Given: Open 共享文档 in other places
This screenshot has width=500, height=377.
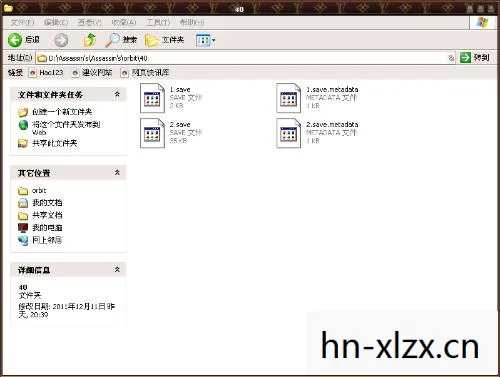Looking at the screenshot, I should [47, 215].
